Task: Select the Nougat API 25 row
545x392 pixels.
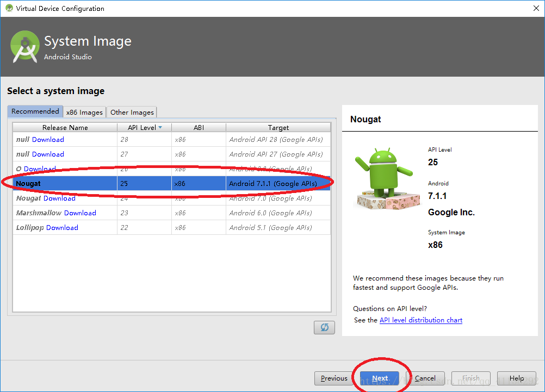Action: coord(172,183)
